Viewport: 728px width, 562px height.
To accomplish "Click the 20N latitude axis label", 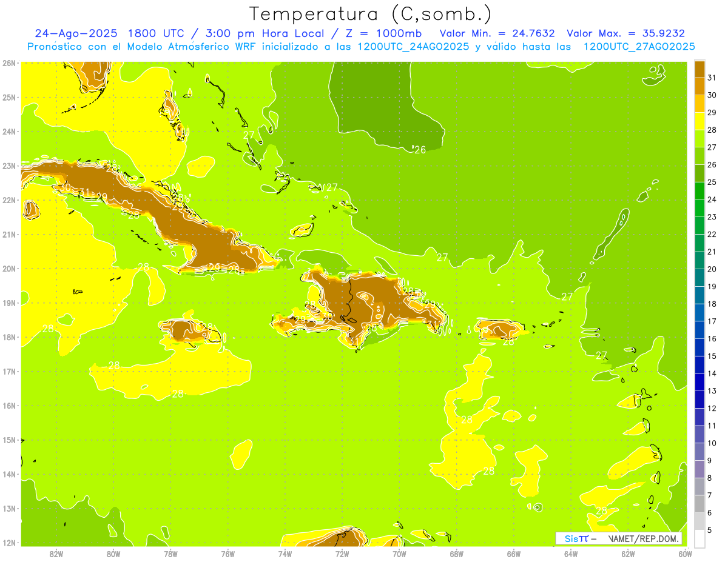I will (9, 269).
